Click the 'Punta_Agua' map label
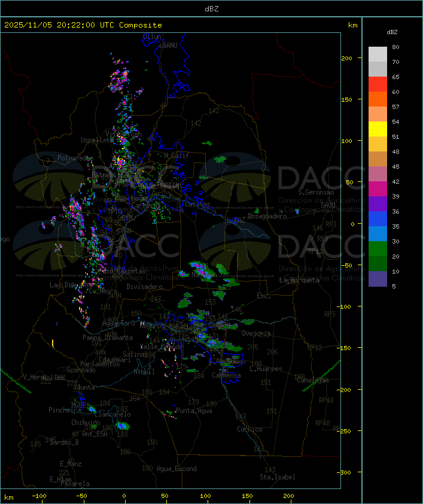 (194, 411)
